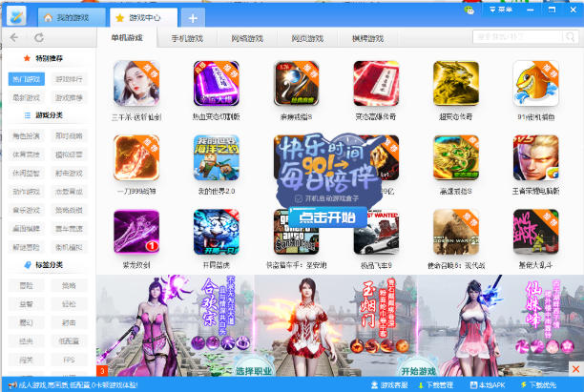Click the 选择职业 button on the banner
The width and height of the screenshot is (584, 392).
(253, 371)
